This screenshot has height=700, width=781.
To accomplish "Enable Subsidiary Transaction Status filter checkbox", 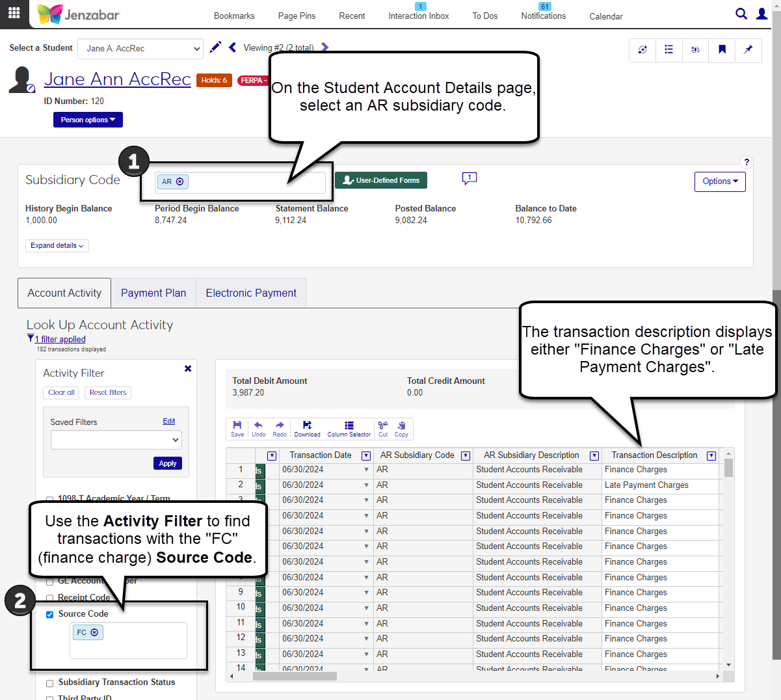I will [x=49, y=683].
